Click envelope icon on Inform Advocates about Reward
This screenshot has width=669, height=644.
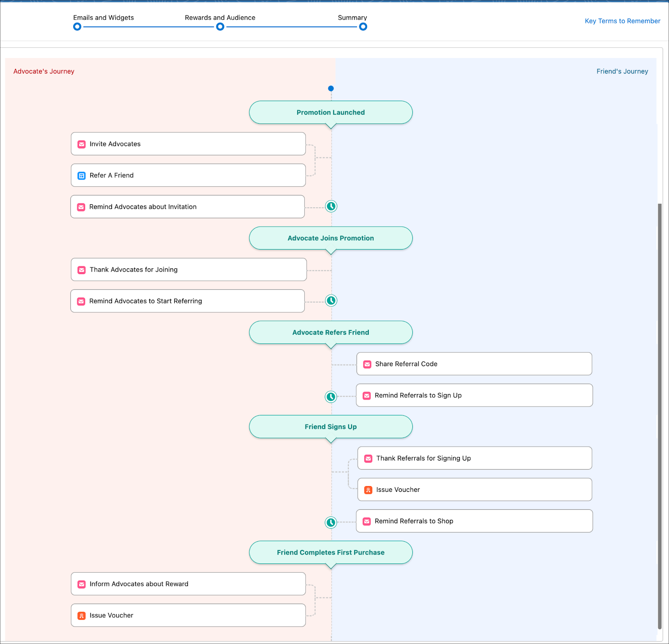[81, 584]
